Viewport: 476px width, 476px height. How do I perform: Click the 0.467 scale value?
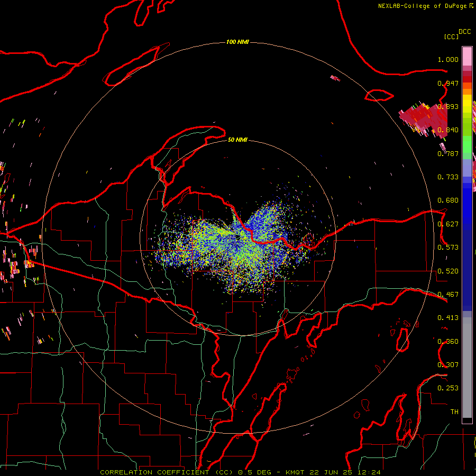448,295
